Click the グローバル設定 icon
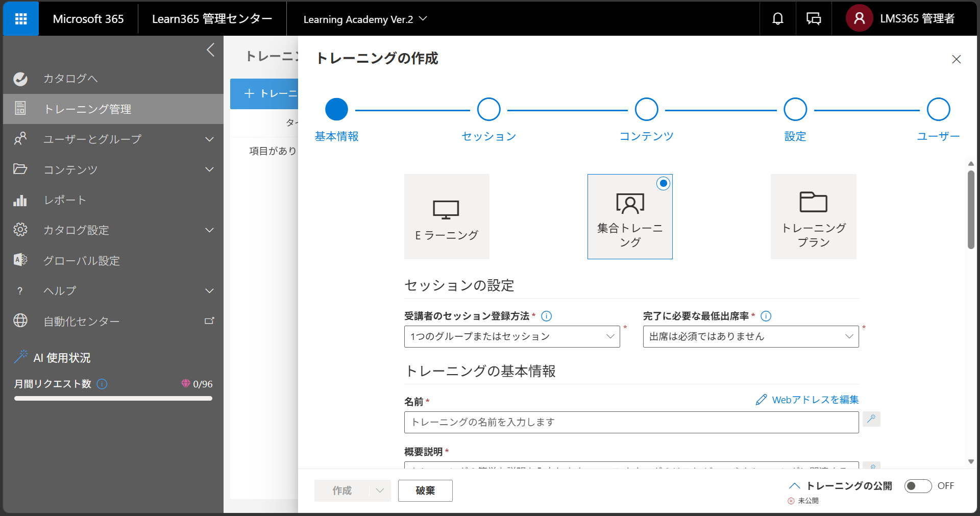 (20, 260)
